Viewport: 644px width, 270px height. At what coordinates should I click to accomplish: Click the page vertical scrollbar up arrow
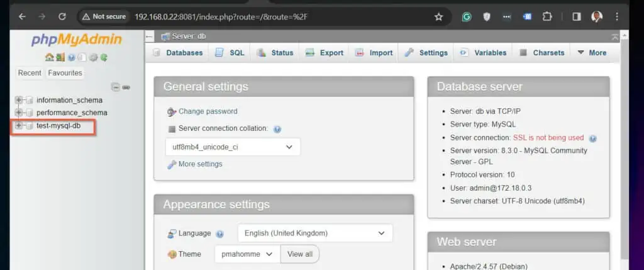625,35
